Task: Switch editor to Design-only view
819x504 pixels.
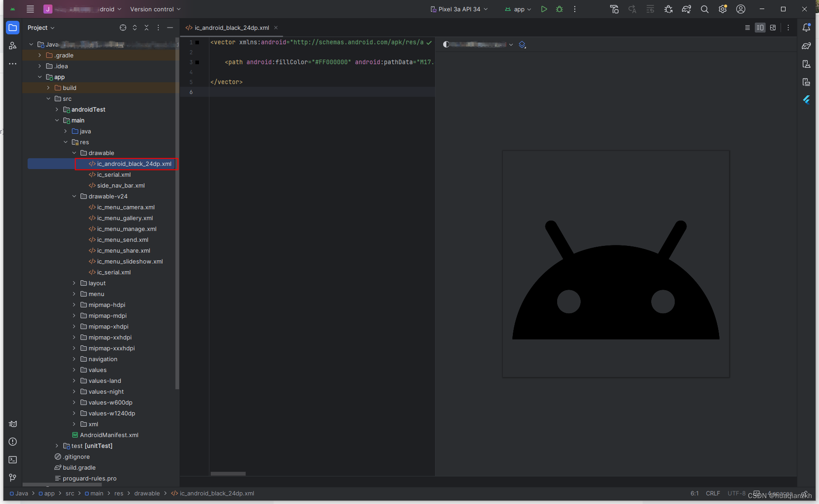Action: (773, 28)
